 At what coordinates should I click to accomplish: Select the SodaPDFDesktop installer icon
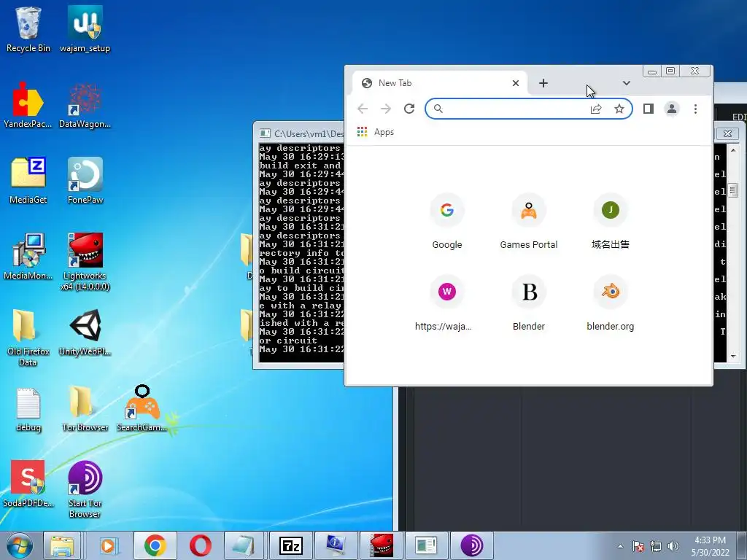pos(28,484)
